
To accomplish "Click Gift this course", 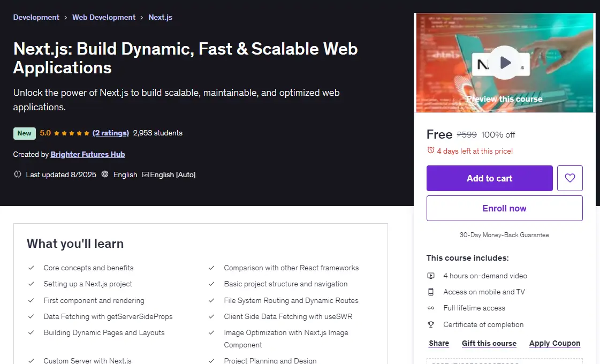I will 489,343.
